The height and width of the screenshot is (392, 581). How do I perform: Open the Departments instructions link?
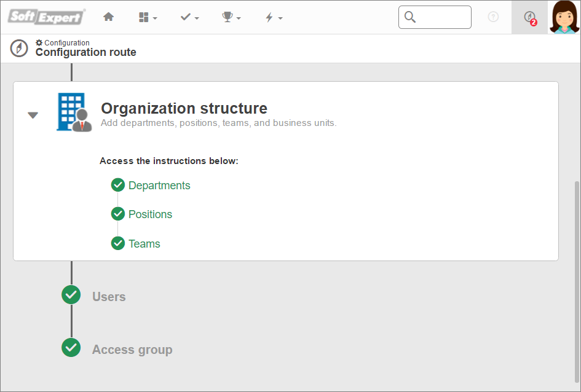pyautogui.click(x=159, y=186)
